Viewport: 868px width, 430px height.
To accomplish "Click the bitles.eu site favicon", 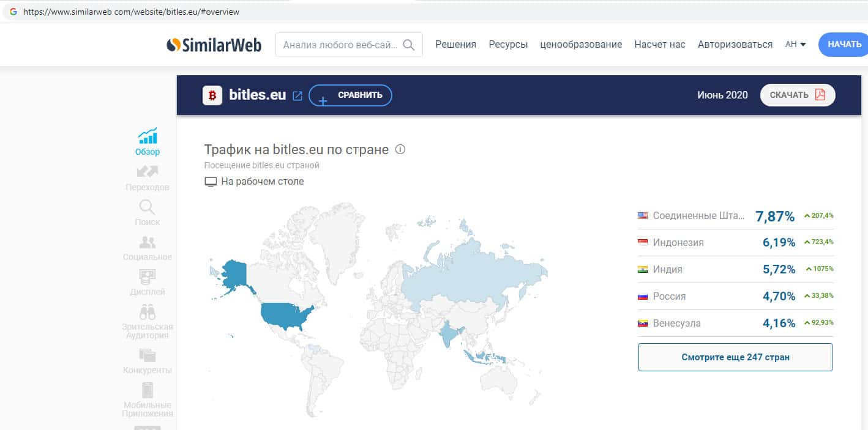I will (x=212, y=95).
